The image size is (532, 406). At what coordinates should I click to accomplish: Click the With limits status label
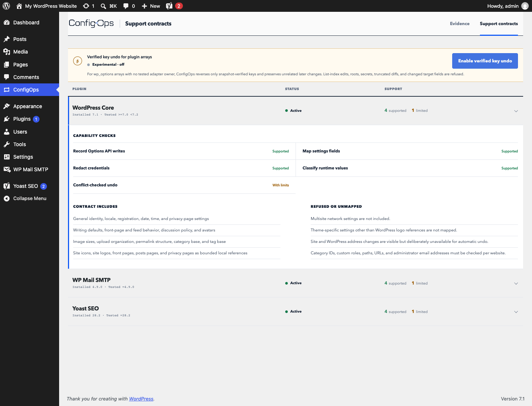(x=281, y=185)
